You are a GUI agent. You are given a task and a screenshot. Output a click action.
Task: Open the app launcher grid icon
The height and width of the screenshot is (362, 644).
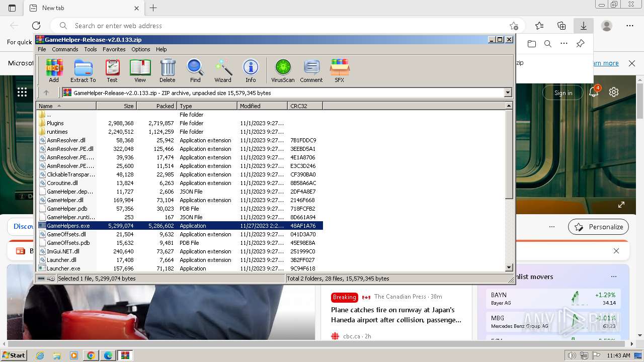(x=22, y=92)
